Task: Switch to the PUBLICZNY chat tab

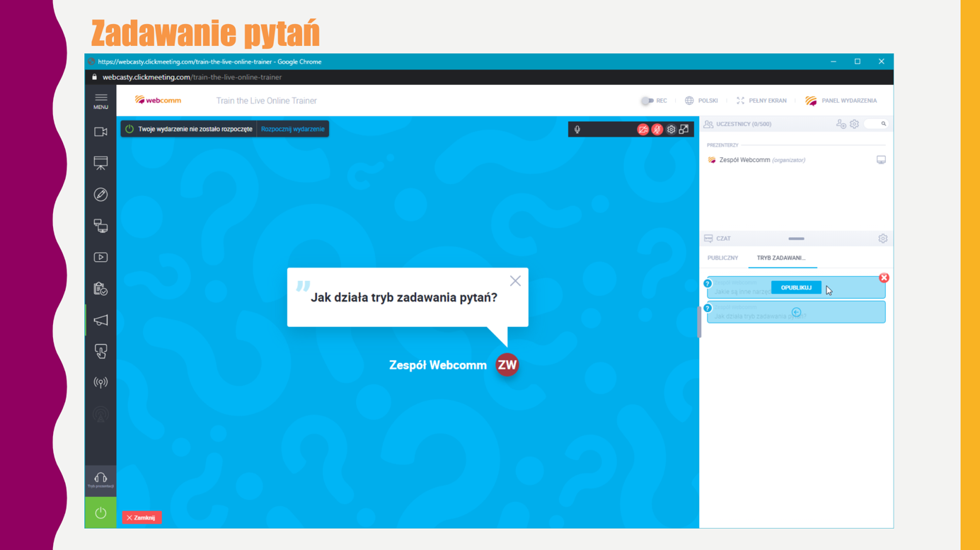Action: point(722,258)
